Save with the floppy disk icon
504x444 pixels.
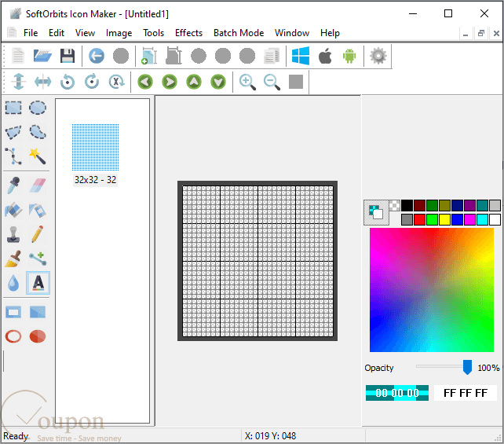click(x=68, y=56)
